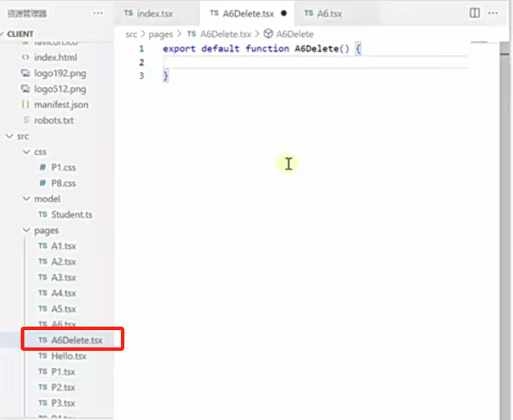The width and height of the screenshot is (513, 420).
Task: Click the cube symbol icon in breadcrumb
Action: coord(269,34)
